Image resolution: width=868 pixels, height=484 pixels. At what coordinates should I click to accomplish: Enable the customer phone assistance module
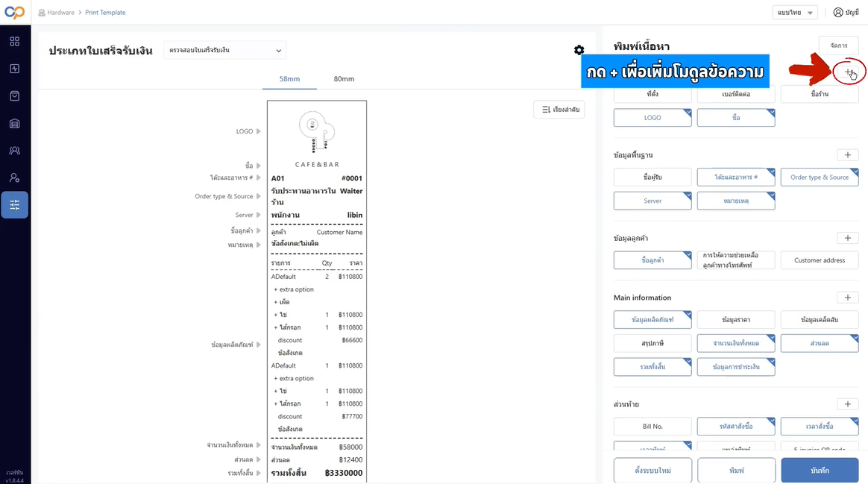[736, 260]
